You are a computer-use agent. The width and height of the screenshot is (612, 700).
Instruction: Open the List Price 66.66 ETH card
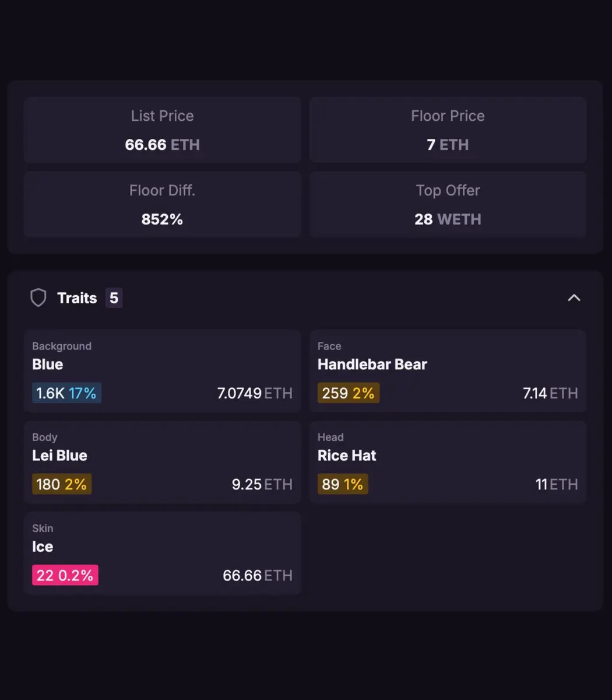(x=162, y=130)
